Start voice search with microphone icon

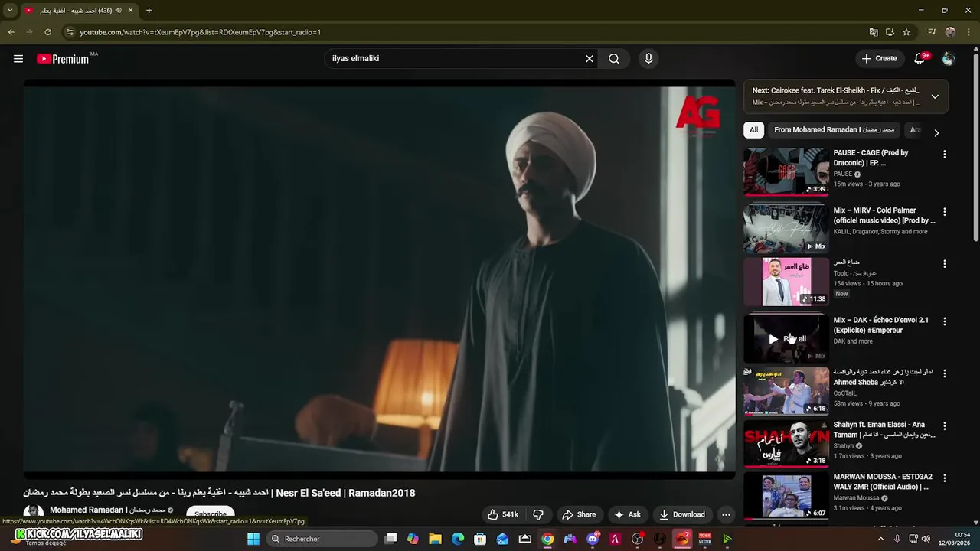(x=648, y=59)
